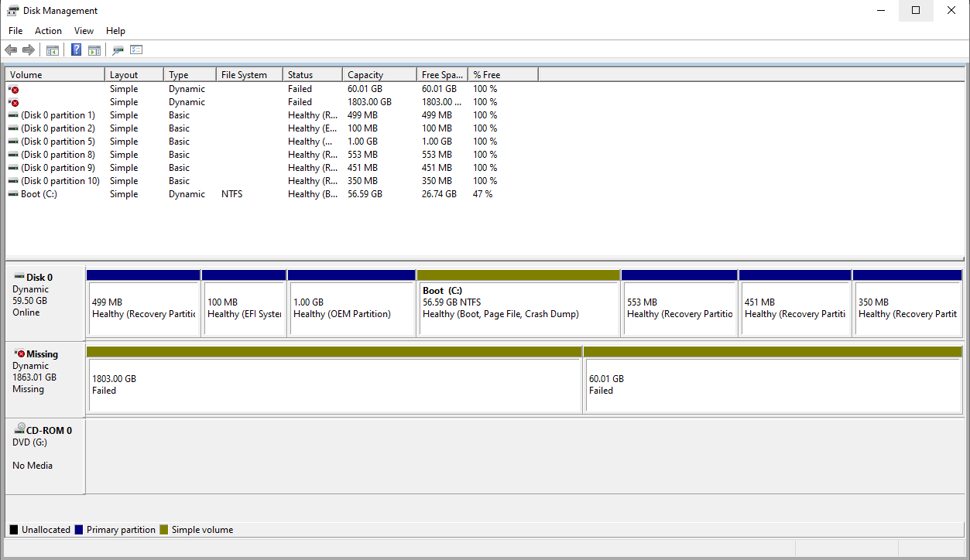
Task: Select the '(Disk 0 partition 9)' volume row text
Action: click(x=58, y=168)
